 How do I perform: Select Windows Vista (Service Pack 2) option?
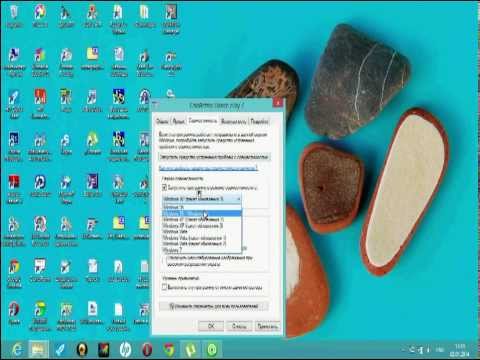pyautogui.click(x=202, y=244)
